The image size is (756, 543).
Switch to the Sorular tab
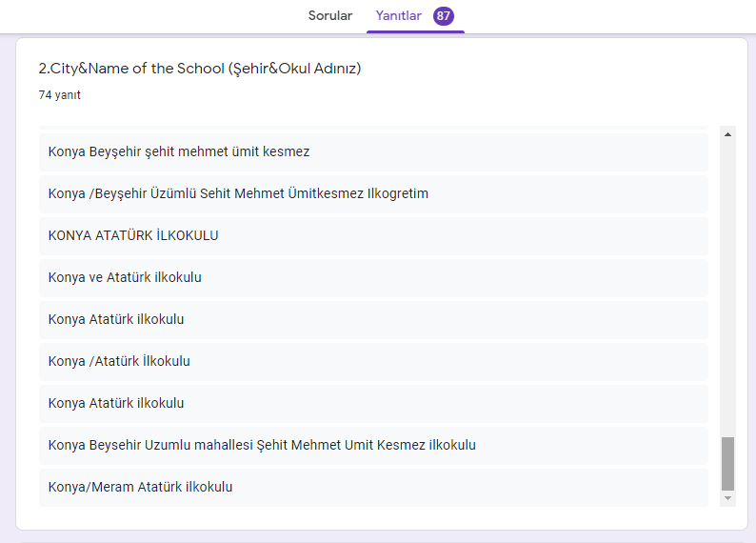coord(329,16)
